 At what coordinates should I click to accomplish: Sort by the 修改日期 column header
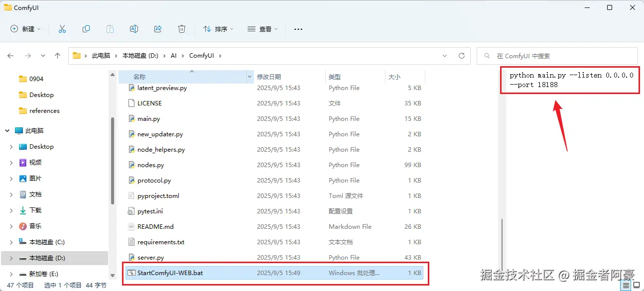coord(269,77)
